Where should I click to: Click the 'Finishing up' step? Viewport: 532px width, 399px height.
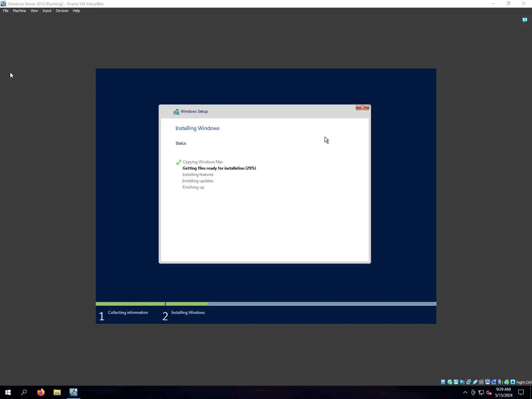coord(193,187)
